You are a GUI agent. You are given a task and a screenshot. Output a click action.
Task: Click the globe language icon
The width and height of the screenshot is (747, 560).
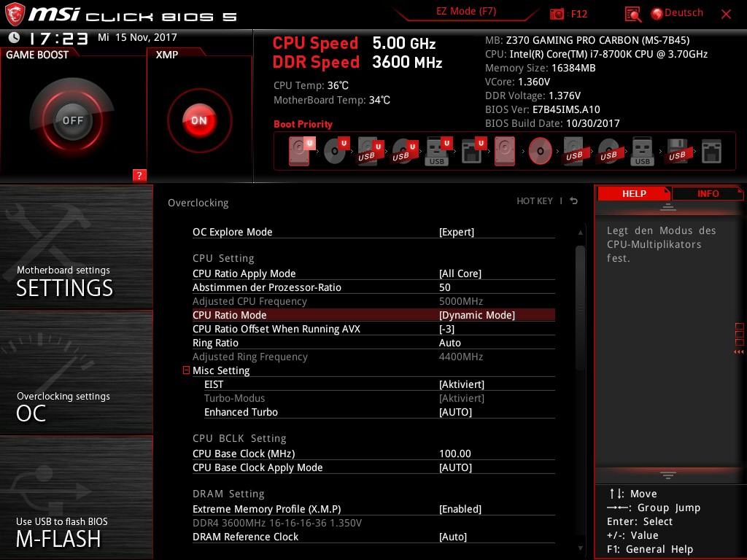point(657,14)
